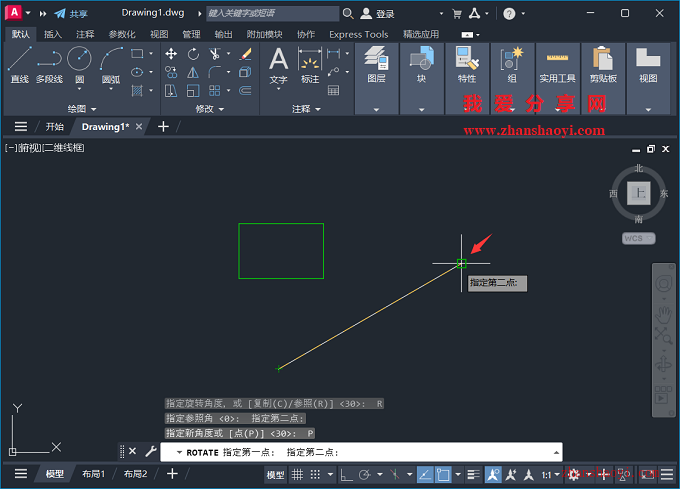This screenshot has width=680, height=489.
Task: Click the Share (共享) button
Action: click(71, 13)
